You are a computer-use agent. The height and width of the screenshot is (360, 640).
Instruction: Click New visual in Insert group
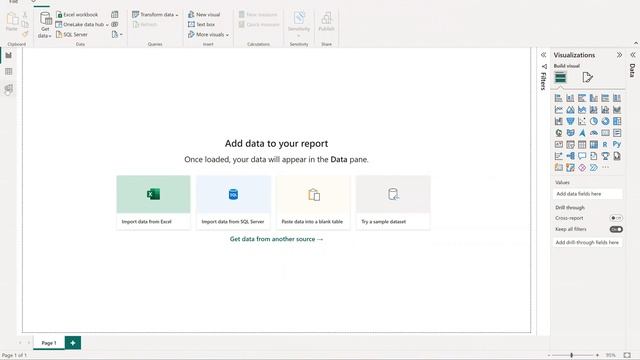pyautogui.click(x=204, y=14)
